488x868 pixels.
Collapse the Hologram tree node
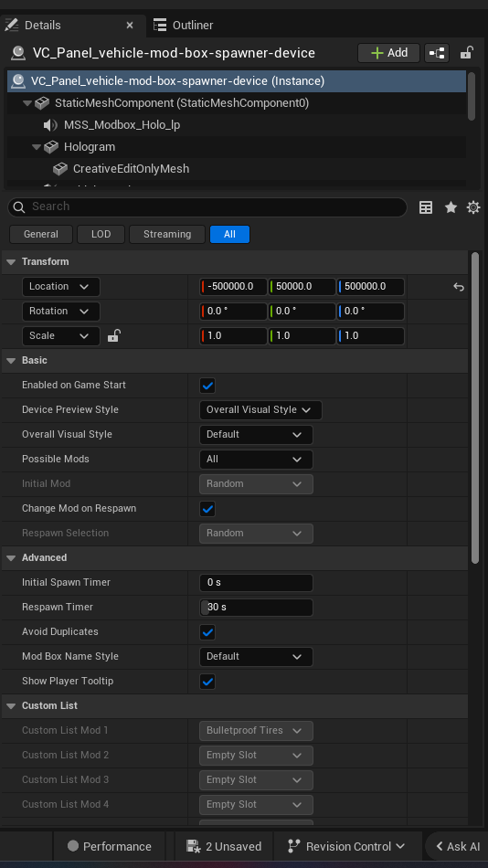click(x=37, y=147)
